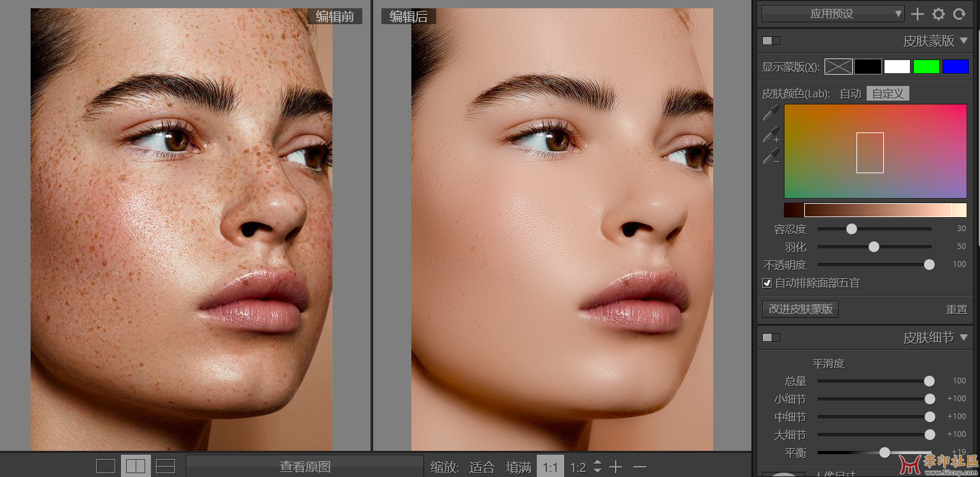
Task: Click the skin luminance gradient bar
Action: click(x=875, y=210)
